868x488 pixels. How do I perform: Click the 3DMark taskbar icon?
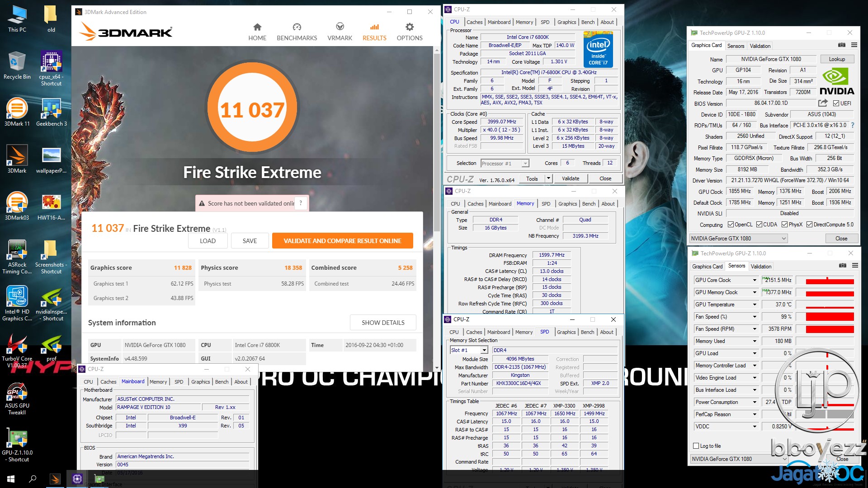[55, 479]
